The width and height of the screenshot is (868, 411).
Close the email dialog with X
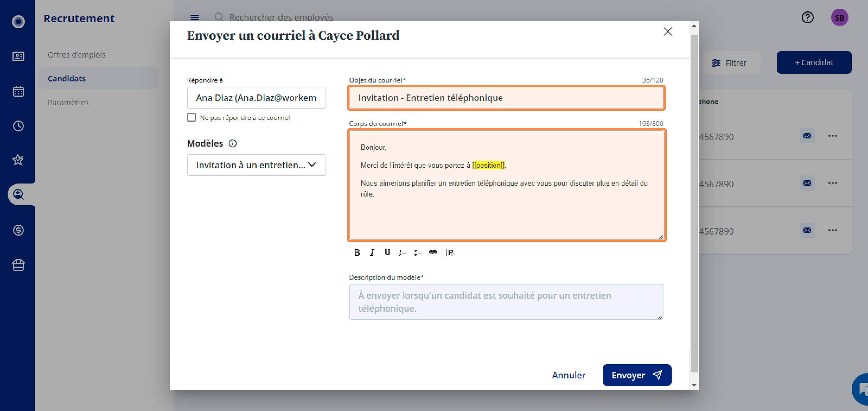tap(668, 31)
